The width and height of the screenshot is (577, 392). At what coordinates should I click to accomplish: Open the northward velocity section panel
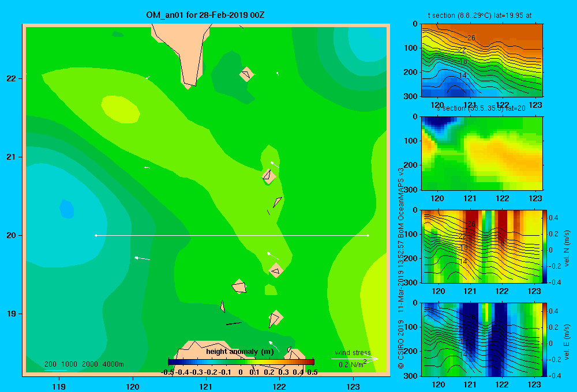[482, 246]
